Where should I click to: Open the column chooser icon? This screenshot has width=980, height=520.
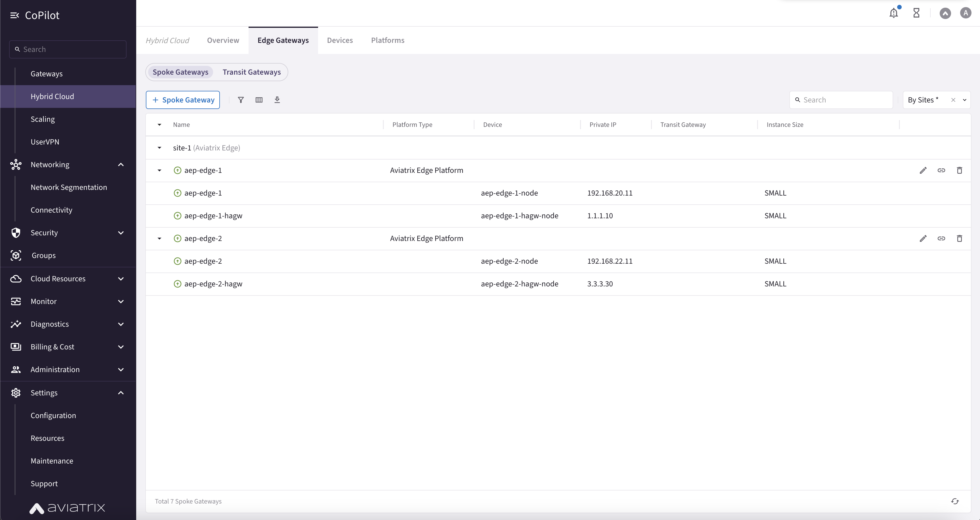(x=259, y=100)
